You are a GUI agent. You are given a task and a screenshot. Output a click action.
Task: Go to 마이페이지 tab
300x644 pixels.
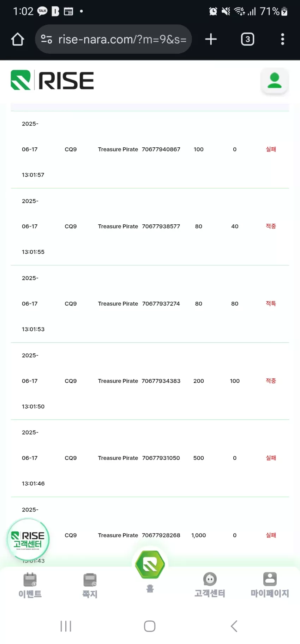[270, 585]
